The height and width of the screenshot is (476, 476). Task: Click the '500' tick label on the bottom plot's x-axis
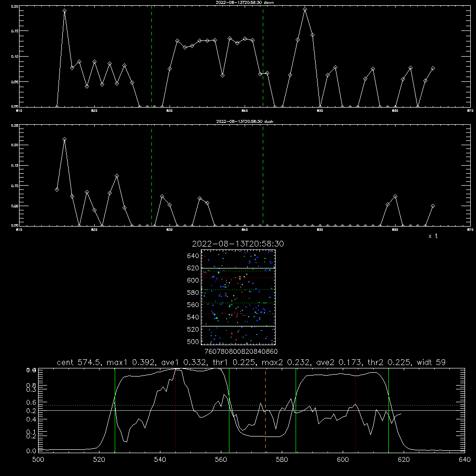tap(38, 460)
